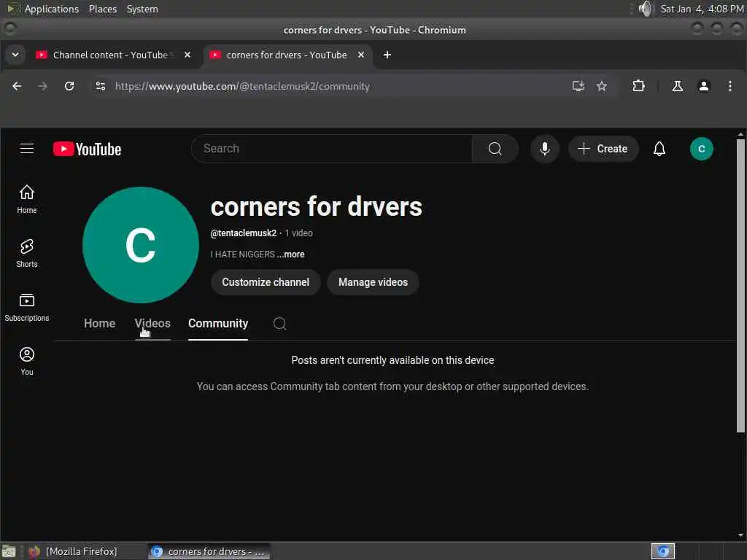747x560 pixels.
Task: Expand the tab search dropdown arrow
Action: (x=15, y=55)
